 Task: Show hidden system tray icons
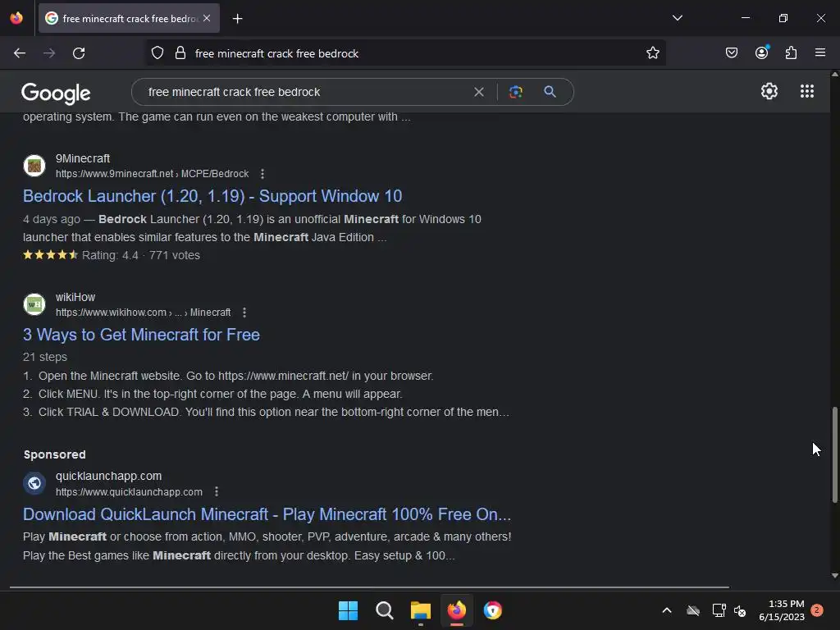pyautogui.click(x=666, y=610)
